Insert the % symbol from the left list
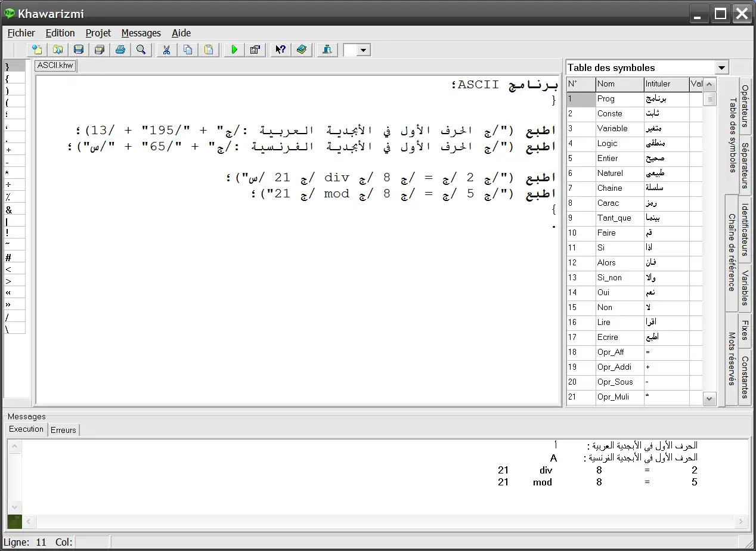 (14, 197)
